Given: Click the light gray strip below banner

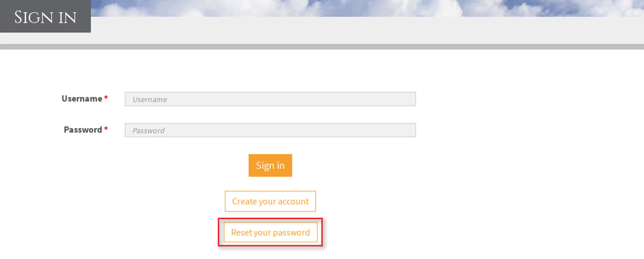Looking at the screenshot, I should 351,30.
